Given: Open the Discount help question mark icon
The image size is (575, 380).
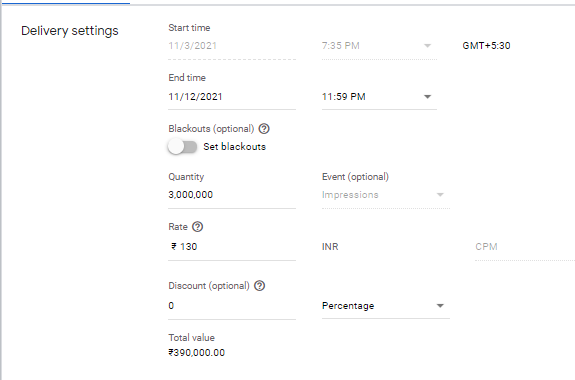Looking at the screenshot, I should pos(259,286).
